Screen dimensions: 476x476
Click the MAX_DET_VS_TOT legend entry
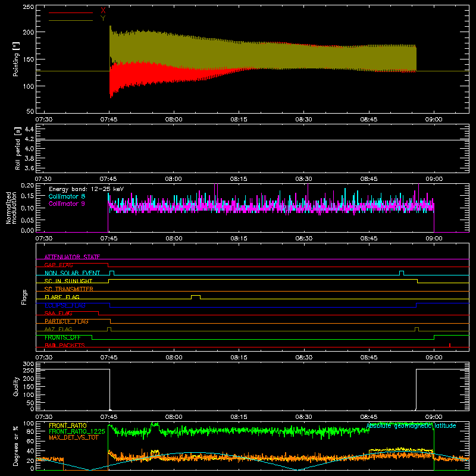pyautogui.click(x=74, y=437)
